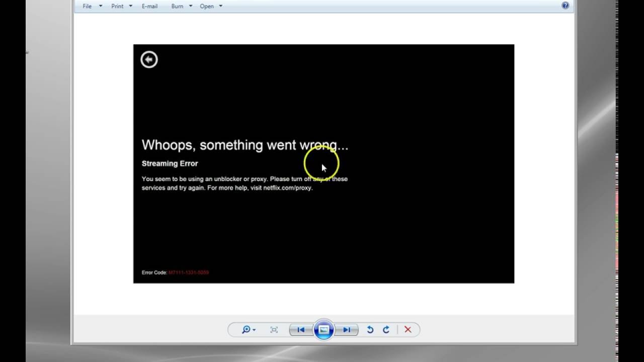Open the zoom magnifier control

click(246, 330)
